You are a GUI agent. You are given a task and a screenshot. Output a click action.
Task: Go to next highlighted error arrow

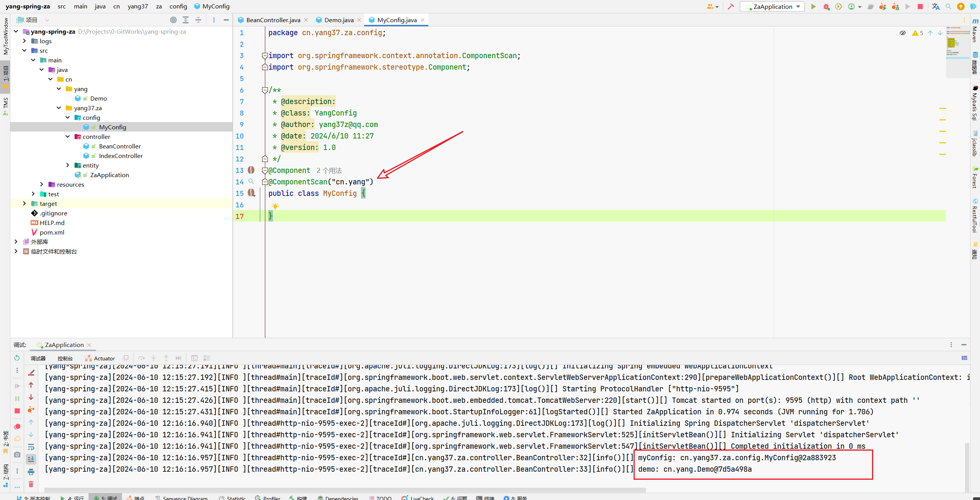[x=940, y=33]
